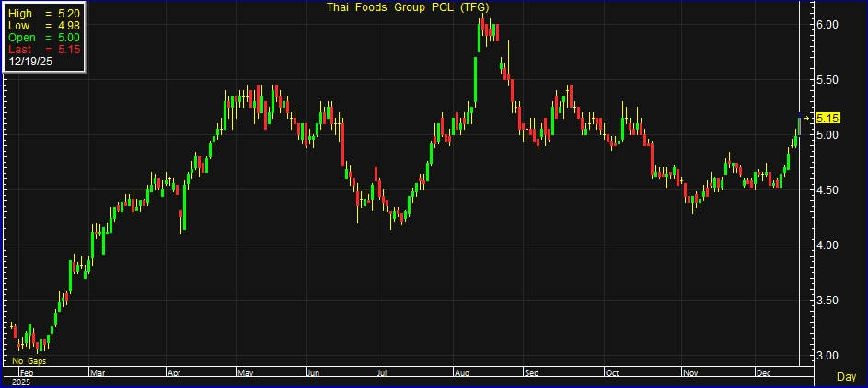This screenshot has width=868, height=388.
Task: Click the 12/19/25 date in info box
Action: click(29, 62)
